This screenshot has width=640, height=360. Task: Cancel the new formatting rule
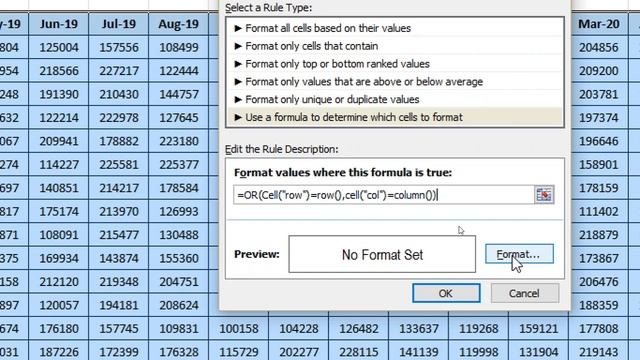(525, 293)
